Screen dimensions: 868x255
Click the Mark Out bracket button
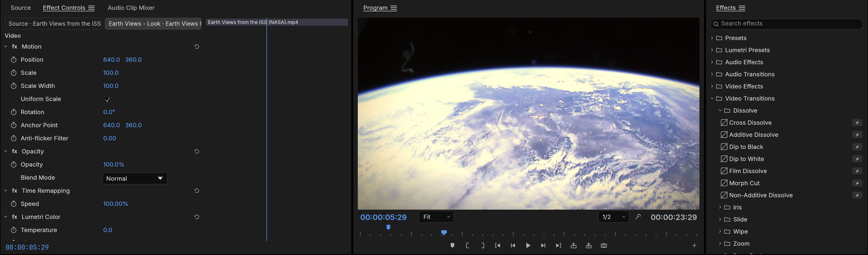pos(482,246)
